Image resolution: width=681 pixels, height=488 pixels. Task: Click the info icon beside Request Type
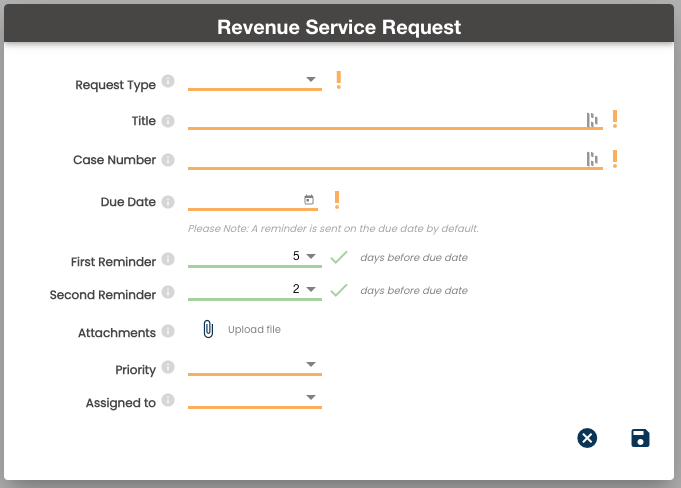click(x=168, y=81)
